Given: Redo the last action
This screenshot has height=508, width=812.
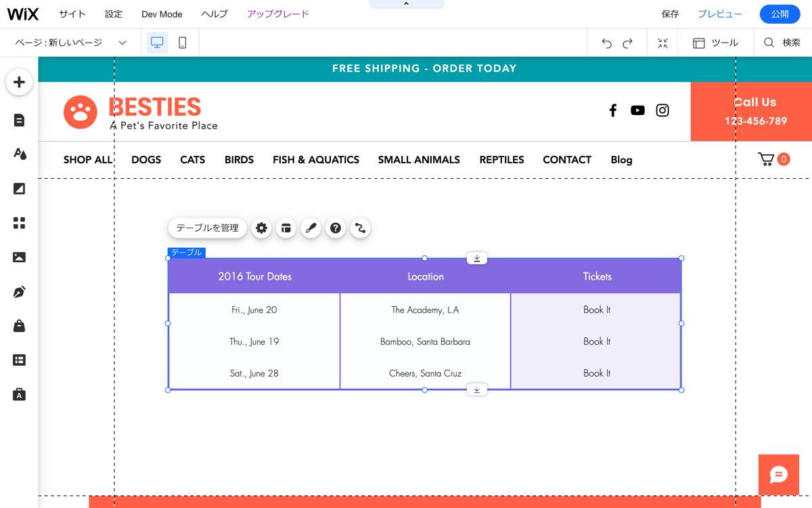Looking at the screenshot, I should coord(627,43).
